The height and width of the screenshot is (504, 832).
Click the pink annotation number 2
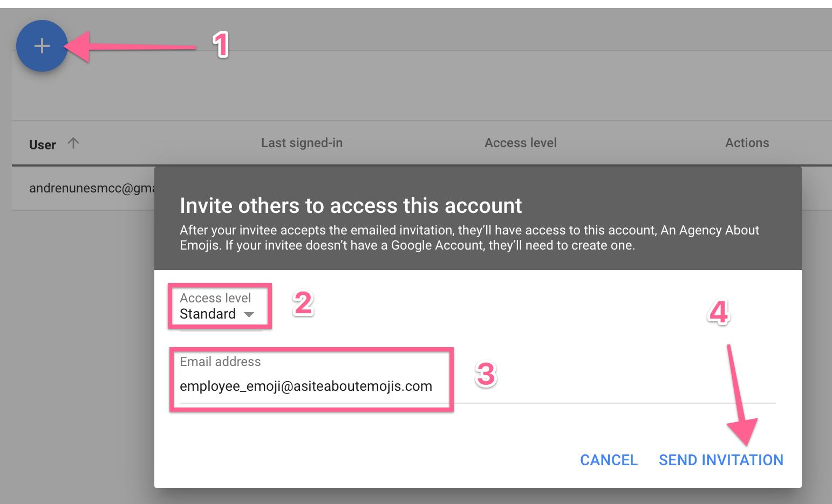click(303, 303)
